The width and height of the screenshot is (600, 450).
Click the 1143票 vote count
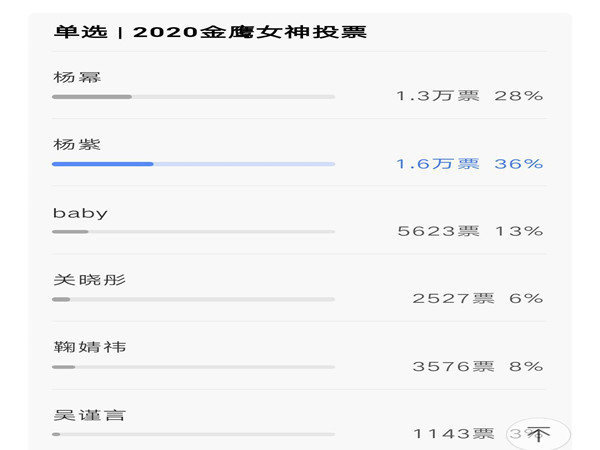454,434
